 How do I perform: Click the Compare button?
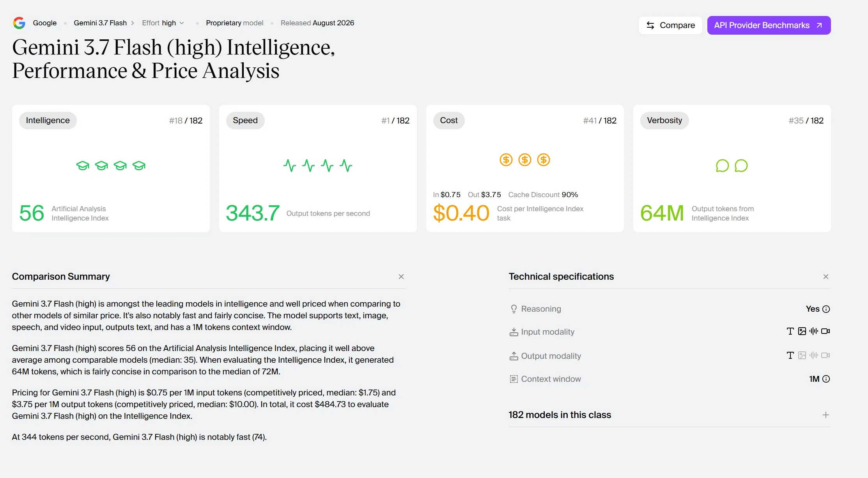pos(670,25)
